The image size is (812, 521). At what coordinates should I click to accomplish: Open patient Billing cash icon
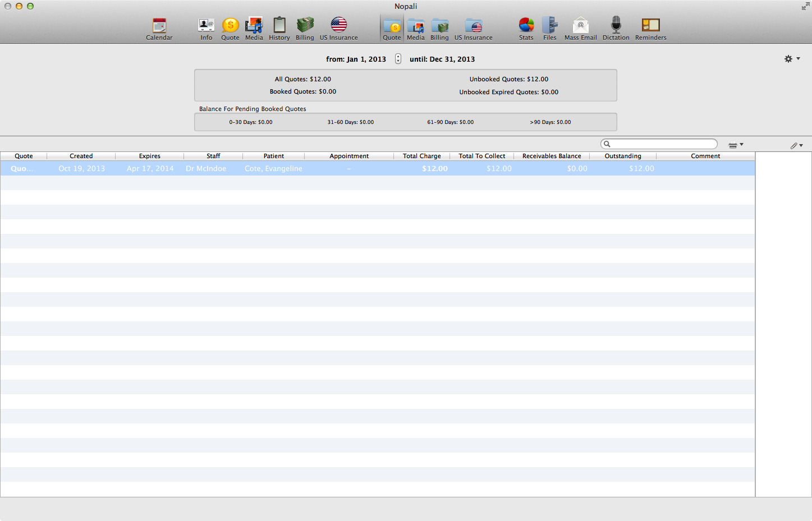305,29
